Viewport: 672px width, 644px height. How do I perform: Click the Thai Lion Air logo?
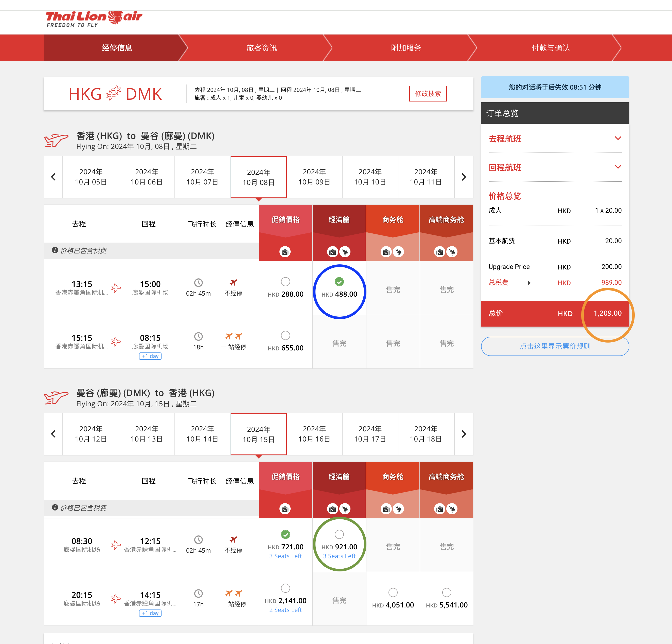pos(94,19)
